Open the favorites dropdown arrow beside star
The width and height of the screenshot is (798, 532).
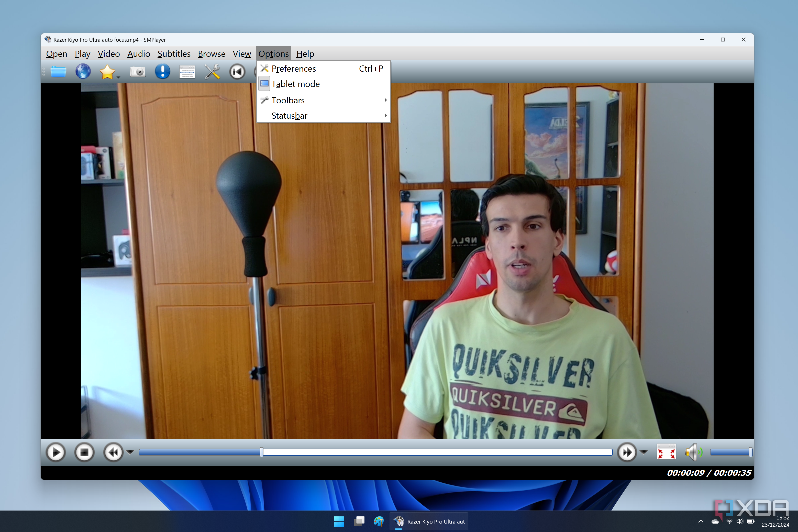coord(118,77)
